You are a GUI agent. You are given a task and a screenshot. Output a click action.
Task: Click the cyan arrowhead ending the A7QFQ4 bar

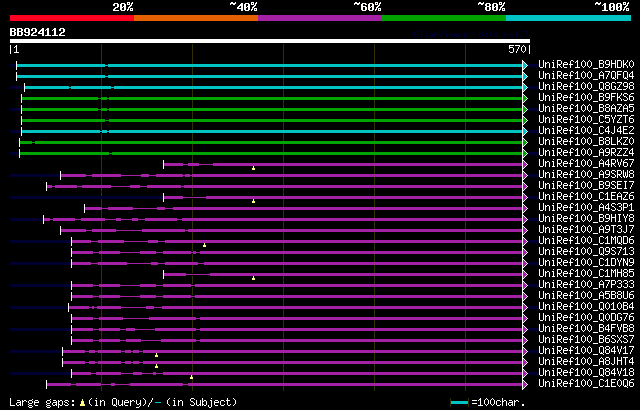pyautogui.click(x=525, y=76)
